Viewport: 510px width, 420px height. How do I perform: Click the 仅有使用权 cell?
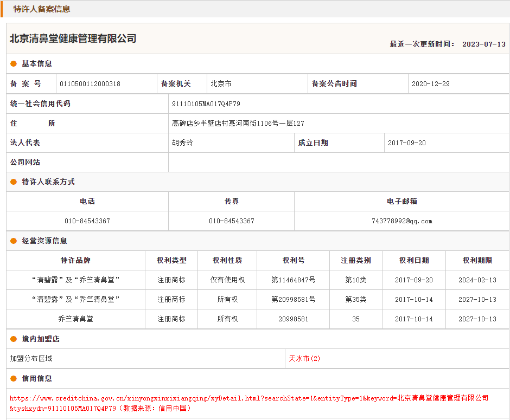(x=227, y=280)
